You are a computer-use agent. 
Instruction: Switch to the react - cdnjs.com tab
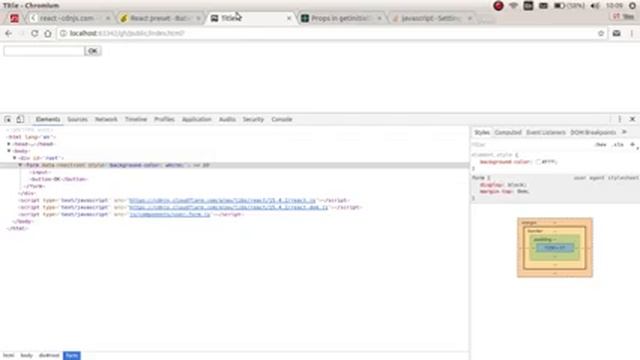pos(67,18)
